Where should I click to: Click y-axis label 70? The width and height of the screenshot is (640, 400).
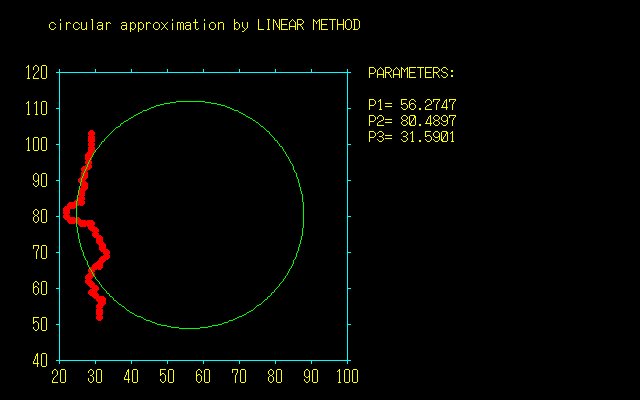click(40, 253)
